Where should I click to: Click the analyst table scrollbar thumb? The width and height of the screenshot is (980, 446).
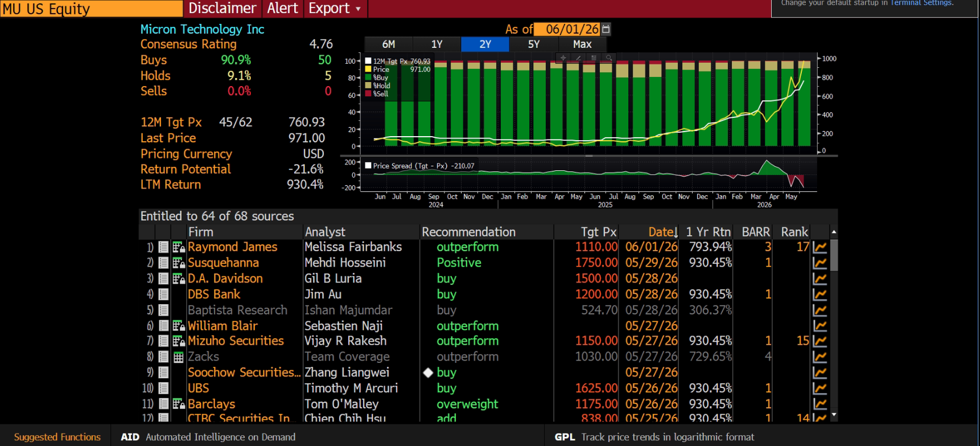[834, 255]
